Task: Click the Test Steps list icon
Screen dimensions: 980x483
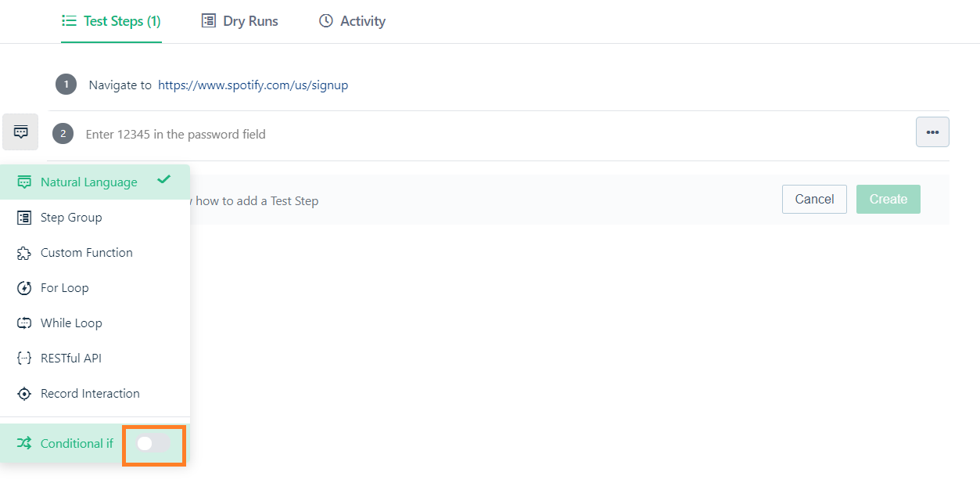Action: tap(69, 21)
